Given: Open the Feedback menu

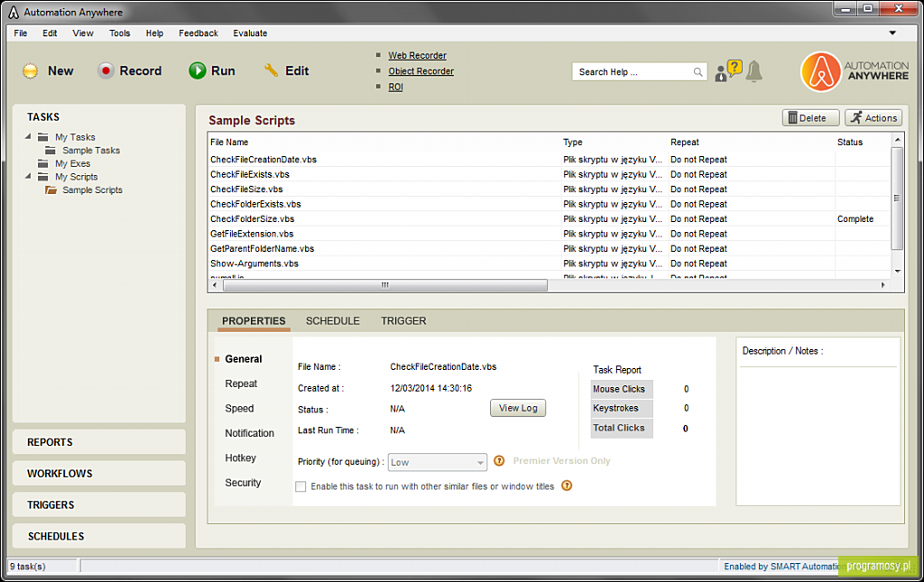Looking at the screenshot, I should (199, 33).
